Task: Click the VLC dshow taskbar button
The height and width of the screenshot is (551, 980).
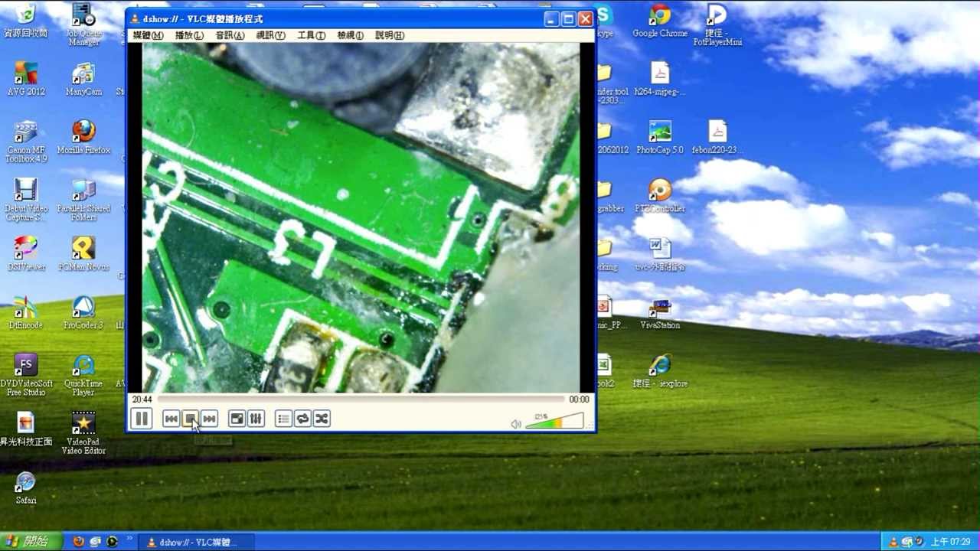Action: click(x=198, y=543)
